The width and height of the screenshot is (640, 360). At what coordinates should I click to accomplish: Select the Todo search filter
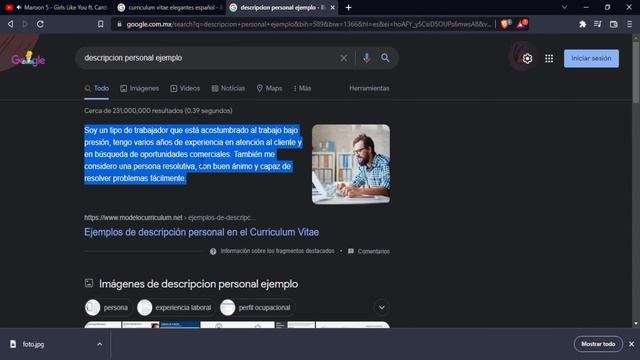pyautogui.click(x=97, y=88)
